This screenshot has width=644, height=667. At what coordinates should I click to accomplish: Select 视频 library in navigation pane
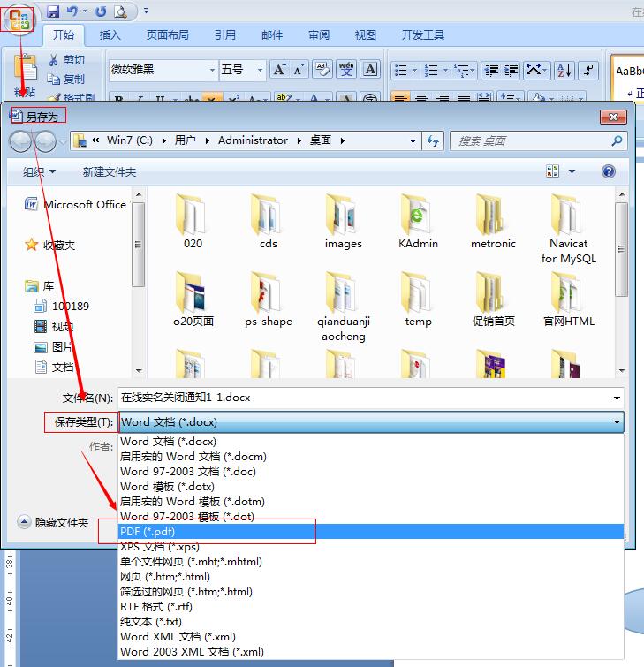coord(54,326)
